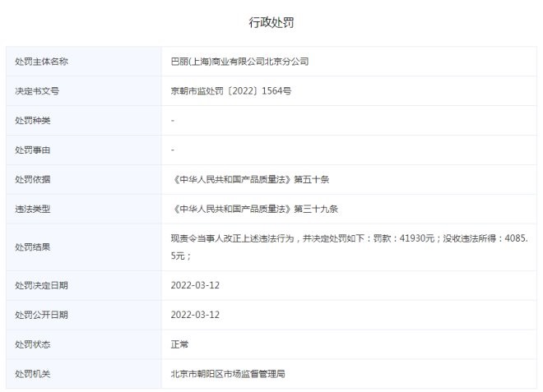Click the 行政处罚 title heading
The width and height of the screenshot is (543, 392).
(x=271, y=22)
